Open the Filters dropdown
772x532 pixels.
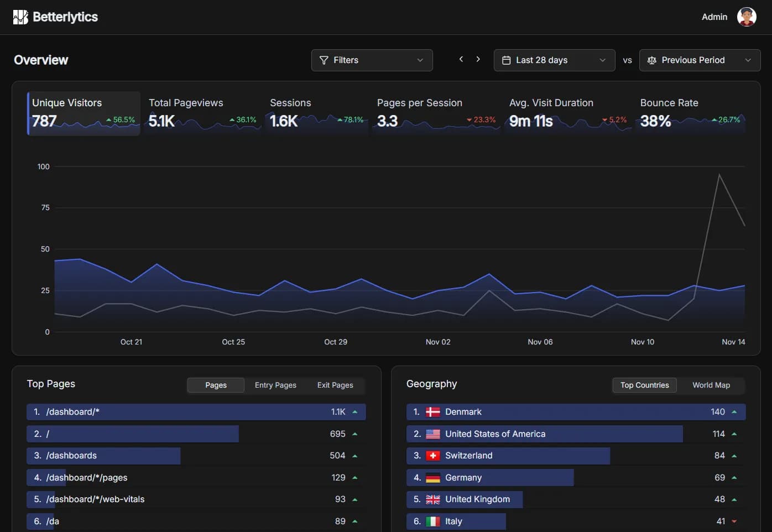pos(372,60)
